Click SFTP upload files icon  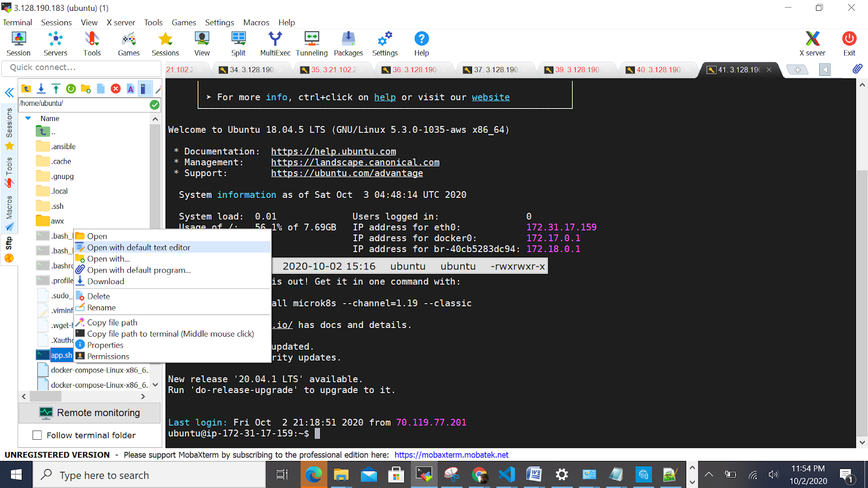pyautogui.click(x=56, y=88)
